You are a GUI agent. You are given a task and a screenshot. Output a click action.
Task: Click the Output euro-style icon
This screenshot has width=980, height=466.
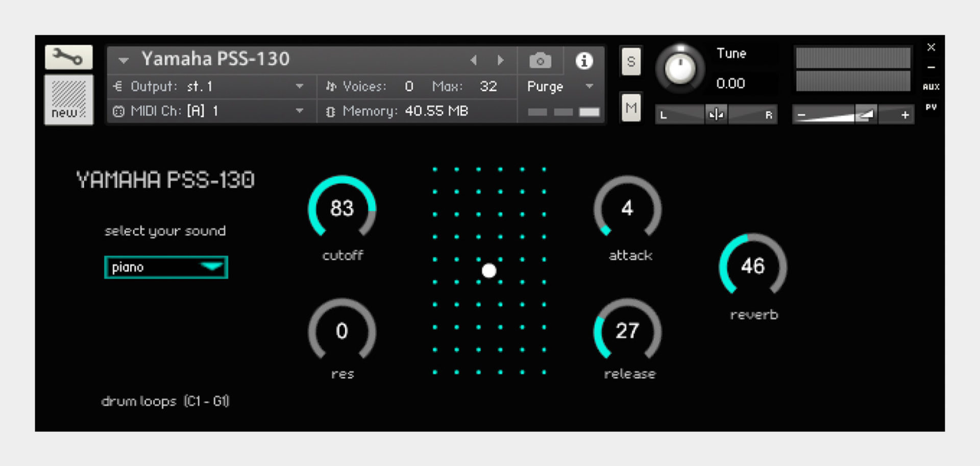(119, 86)
